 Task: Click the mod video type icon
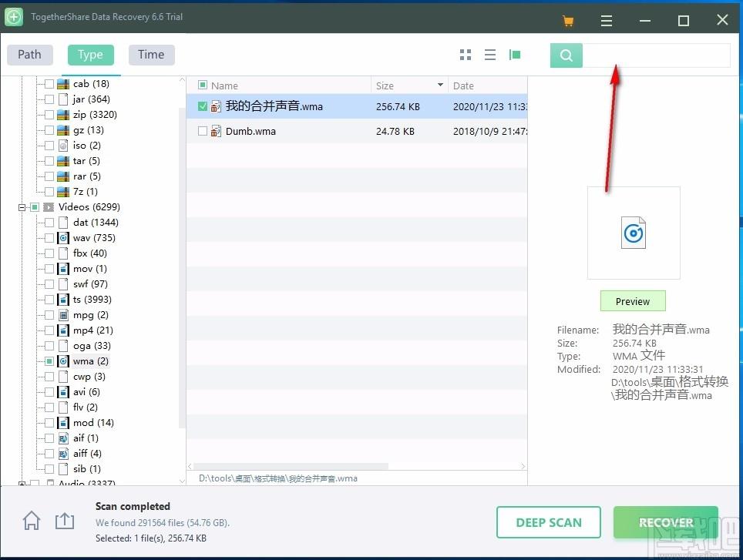point(63,423)
